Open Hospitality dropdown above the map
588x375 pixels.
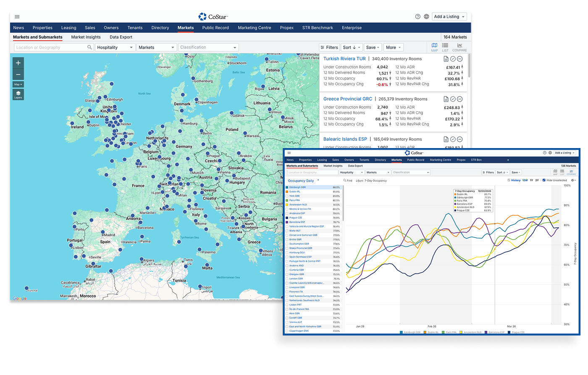click(115, 47)
